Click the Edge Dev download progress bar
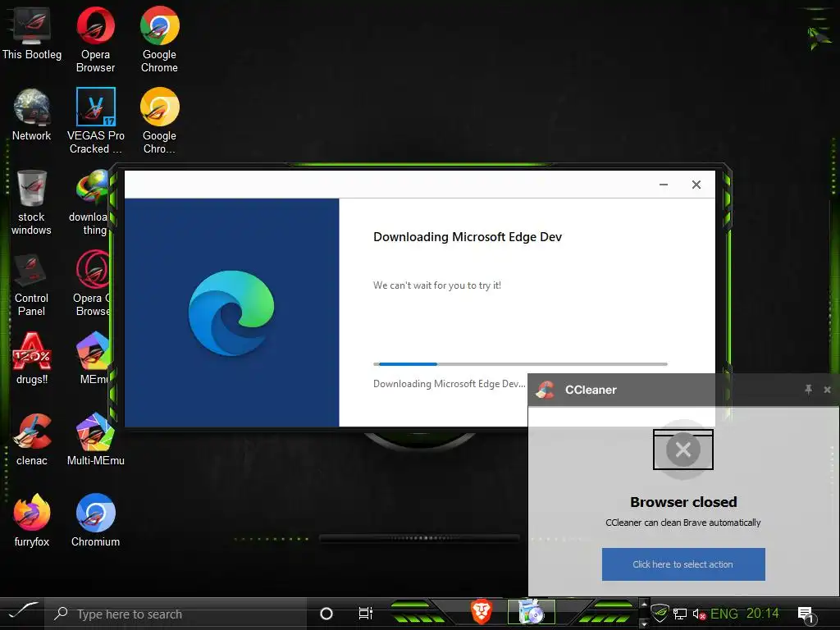Screen dimensions: 840x630 [x=520, y=363]
